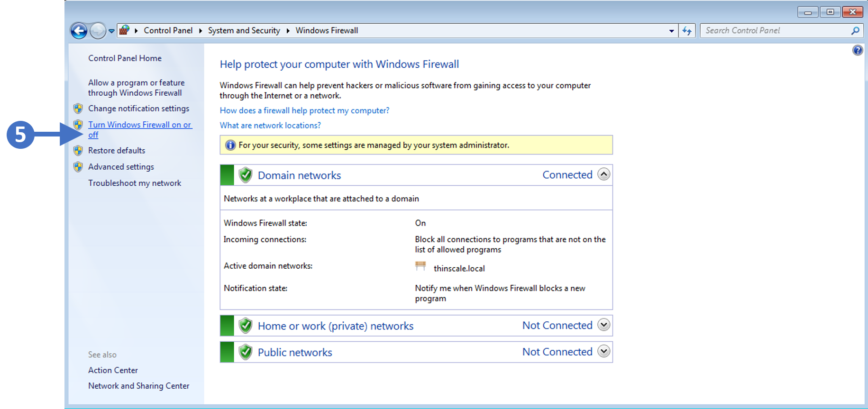Expand the Public networks section chevron
Image resolution: width=868 pixels, height=409 pixels.
(603, 352)
